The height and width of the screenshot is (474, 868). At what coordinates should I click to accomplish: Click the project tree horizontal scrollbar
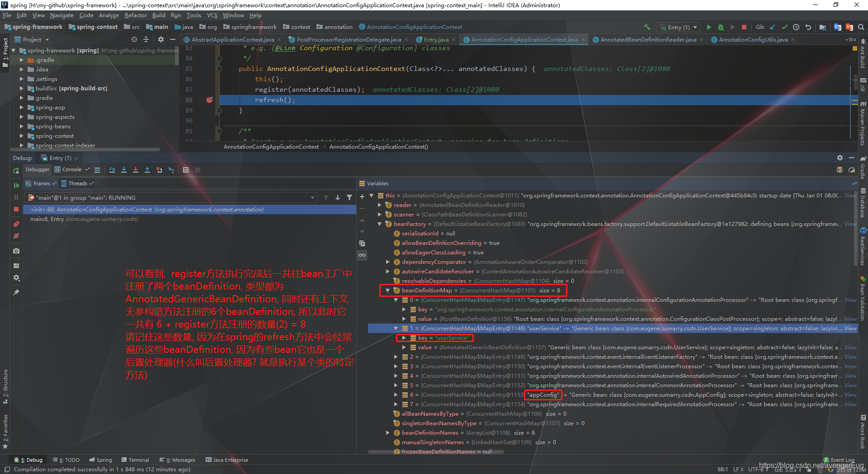tap(86, 149)
